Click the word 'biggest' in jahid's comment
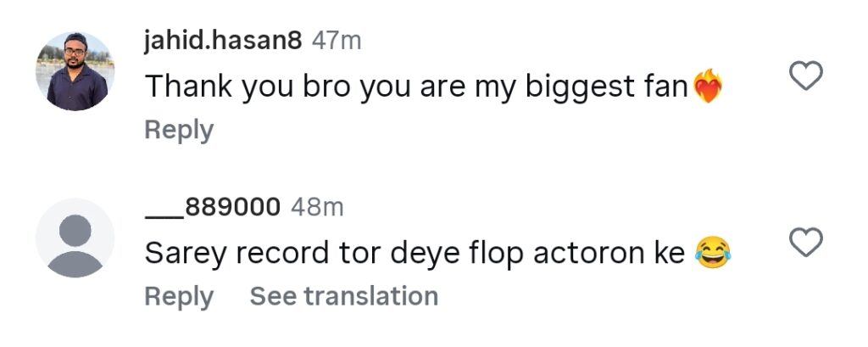The image size is (868, 347). tap(577, 87)
